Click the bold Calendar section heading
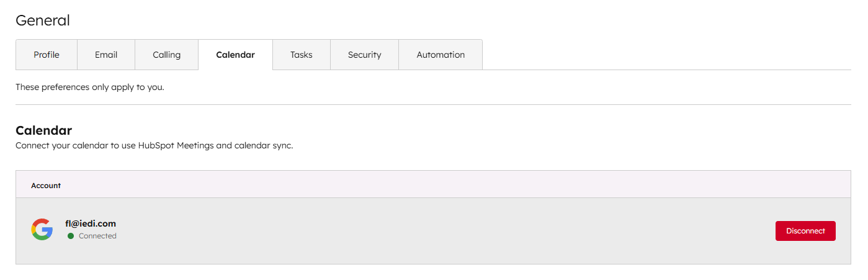 44,130
